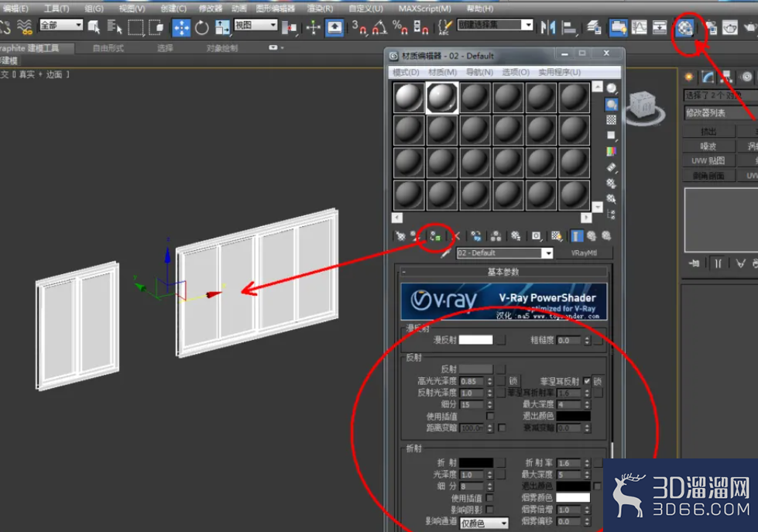Open the MAXScript menu
This screenshot has width=758, height=532.
[424, 9]
